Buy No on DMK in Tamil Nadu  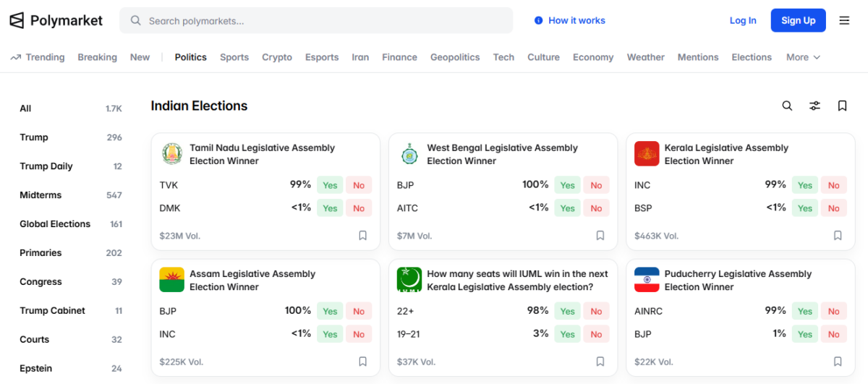coord(359,208)
